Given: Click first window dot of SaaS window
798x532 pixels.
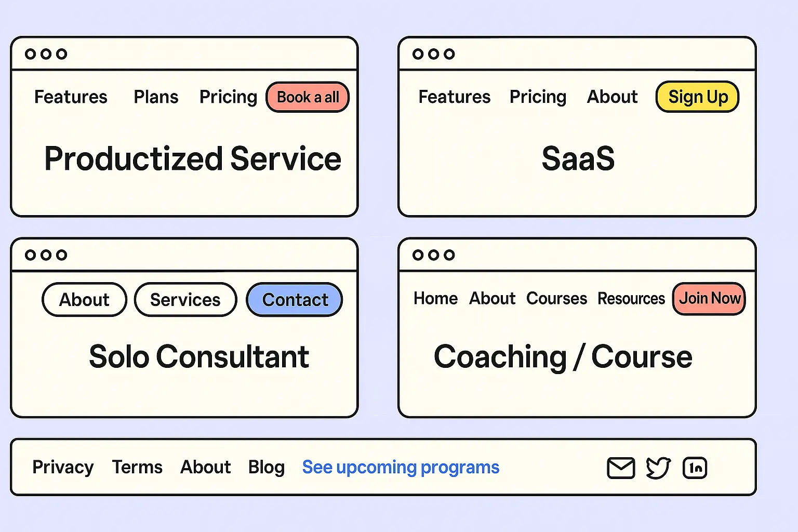Looking at the screenshot, I should pyautogui.click(x=418, y=54).
